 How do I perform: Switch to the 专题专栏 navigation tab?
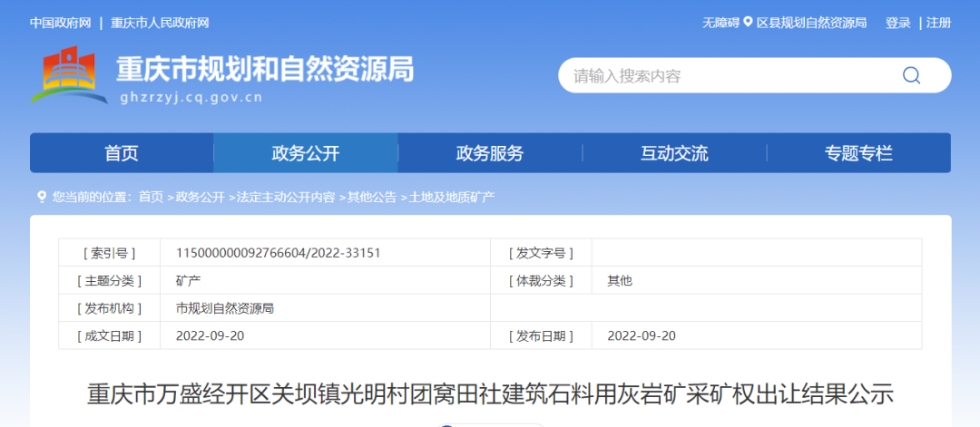858,153
